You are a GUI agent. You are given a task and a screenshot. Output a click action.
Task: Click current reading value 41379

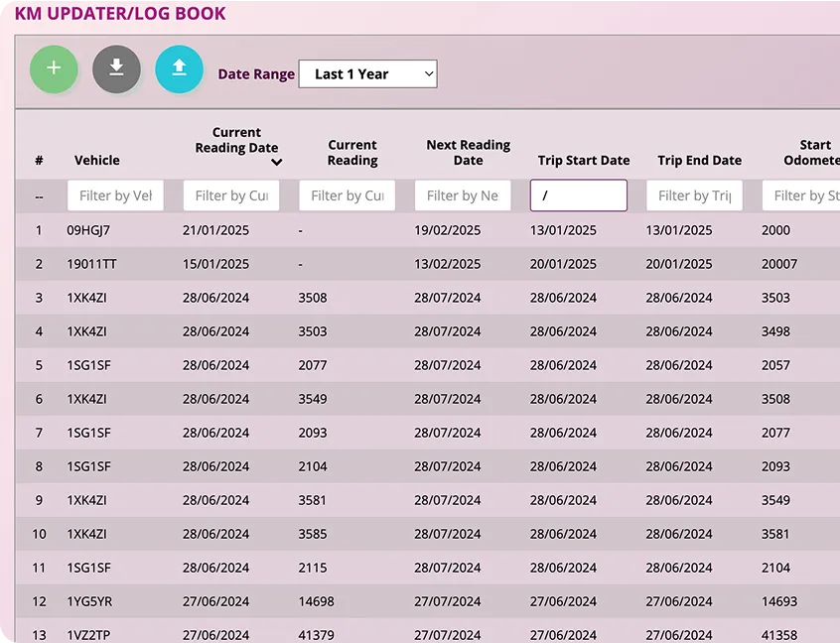point(316,635)
